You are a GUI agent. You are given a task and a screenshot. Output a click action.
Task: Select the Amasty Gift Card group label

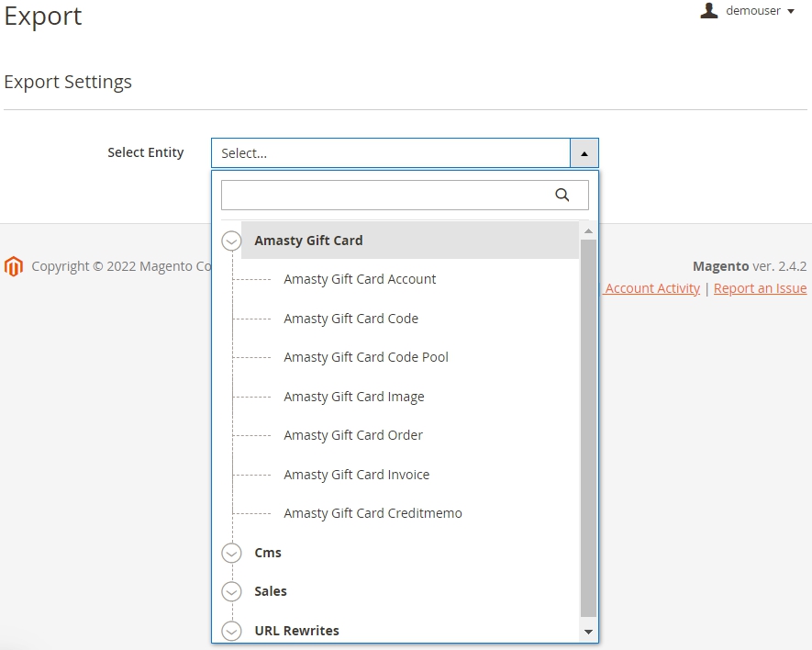point(308,241)
